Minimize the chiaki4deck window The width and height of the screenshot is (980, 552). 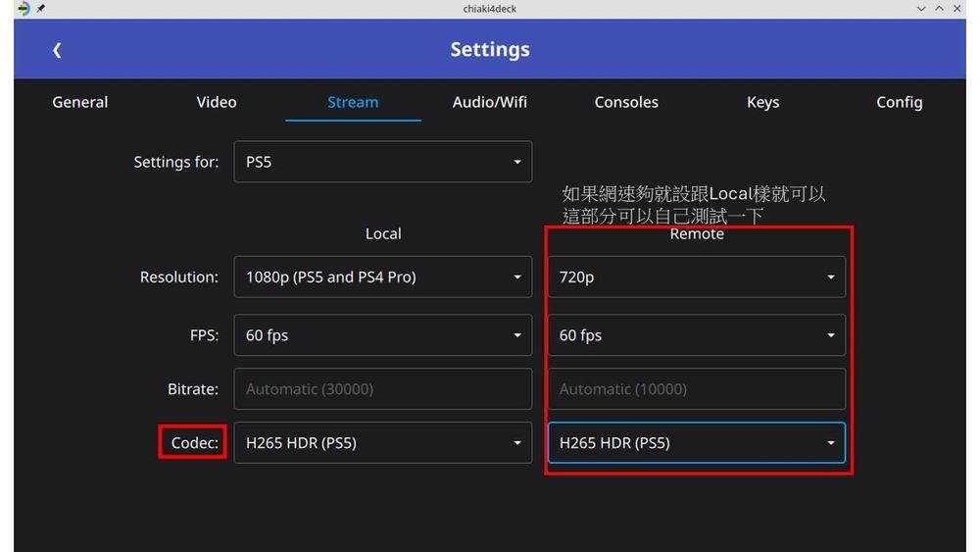point(921,9)
